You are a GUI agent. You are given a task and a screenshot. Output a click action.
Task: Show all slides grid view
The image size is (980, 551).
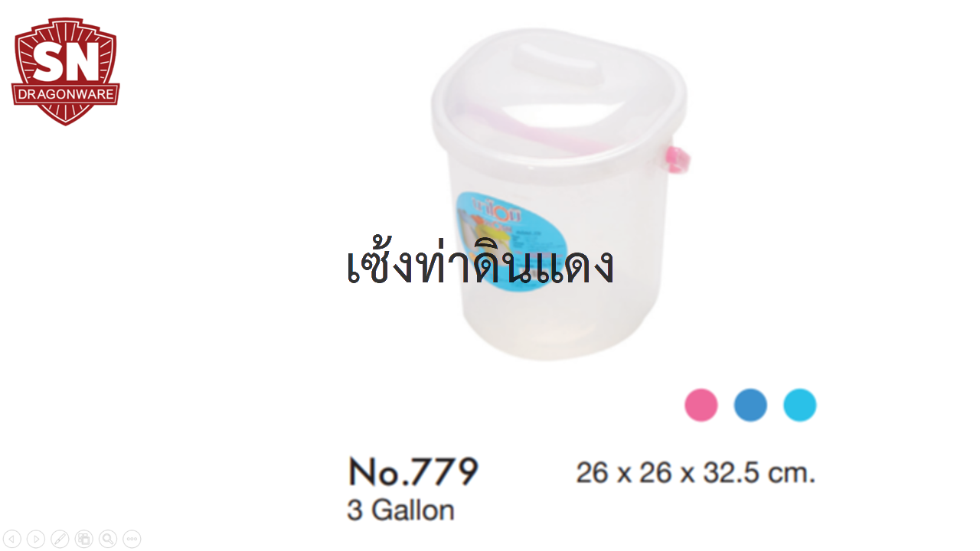83,539
